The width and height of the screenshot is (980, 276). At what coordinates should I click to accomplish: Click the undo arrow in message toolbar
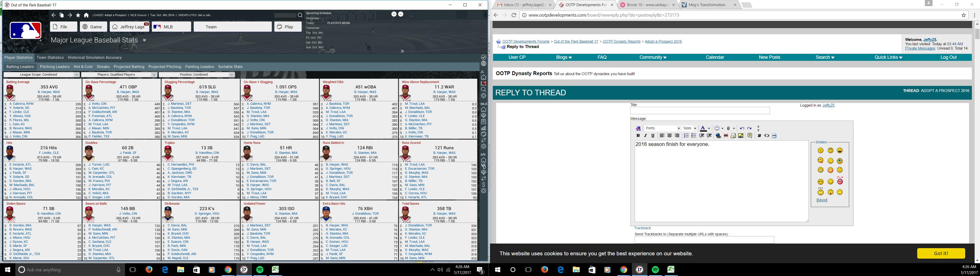click(x=742, y=128)
